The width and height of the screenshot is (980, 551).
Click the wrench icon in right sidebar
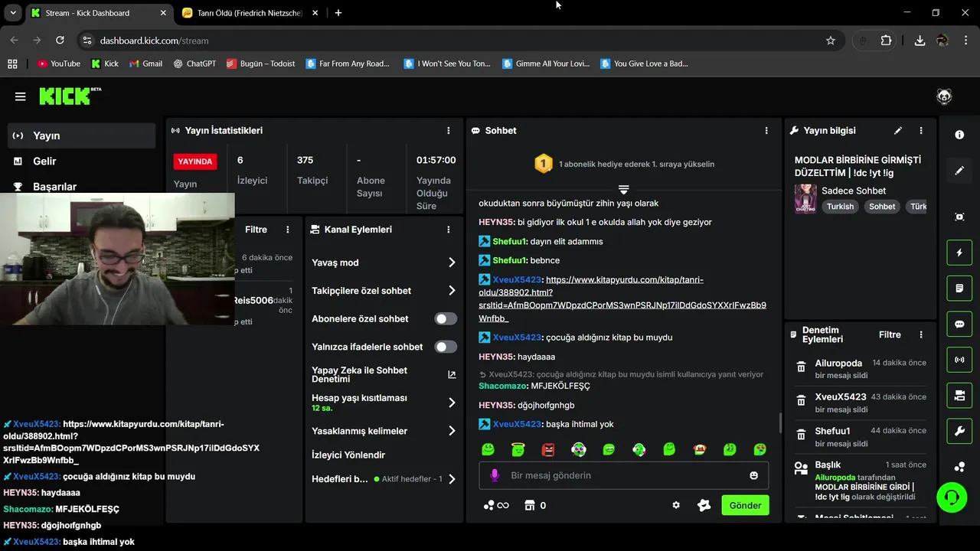coord(959,431)
